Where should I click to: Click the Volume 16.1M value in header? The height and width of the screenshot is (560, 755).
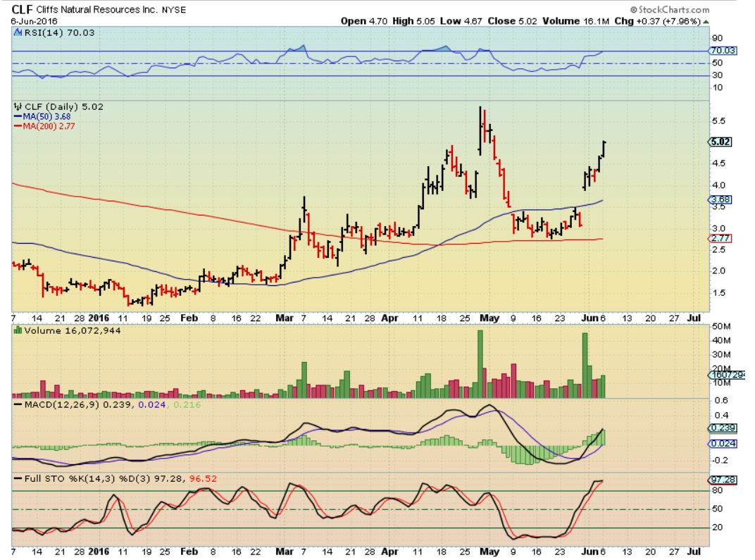click(576, 21)
